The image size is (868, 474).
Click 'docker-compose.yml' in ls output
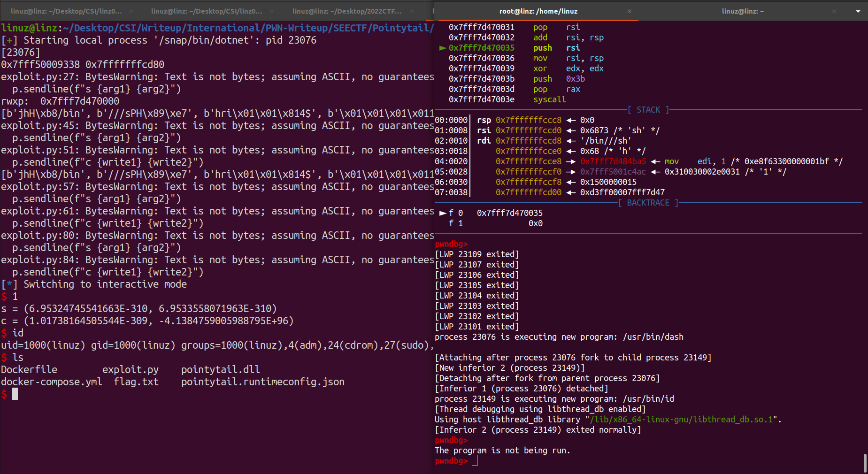pyautogui.click(x=52, y=382)
